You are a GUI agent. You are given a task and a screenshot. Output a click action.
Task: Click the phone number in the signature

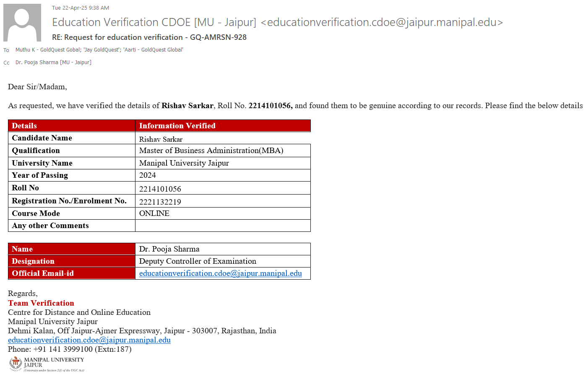click(x=70, y=349)
